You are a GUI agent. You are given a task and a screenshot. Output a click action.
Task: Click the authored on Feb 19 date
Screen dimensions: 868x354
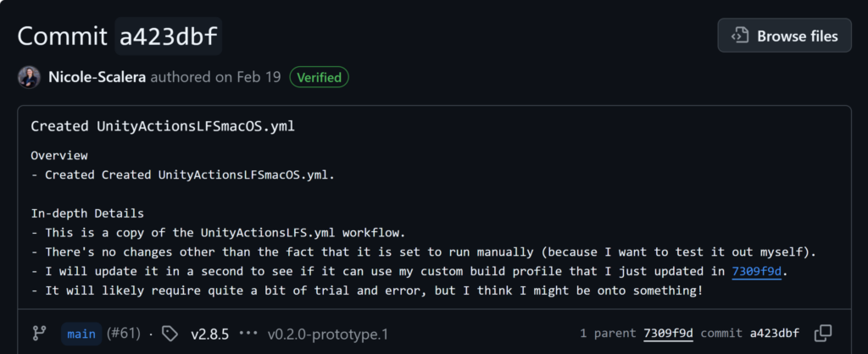tap(216, 77)
